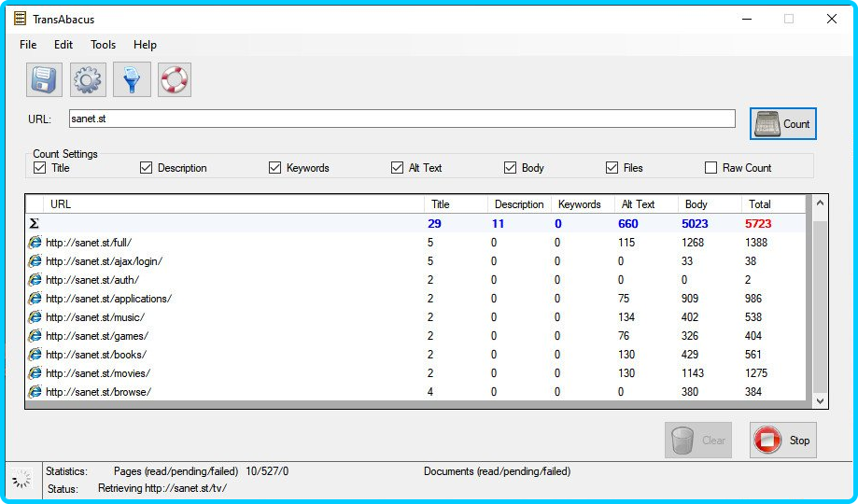
Task: Click the results list scroll down arrow
Action: click(820, 400)
